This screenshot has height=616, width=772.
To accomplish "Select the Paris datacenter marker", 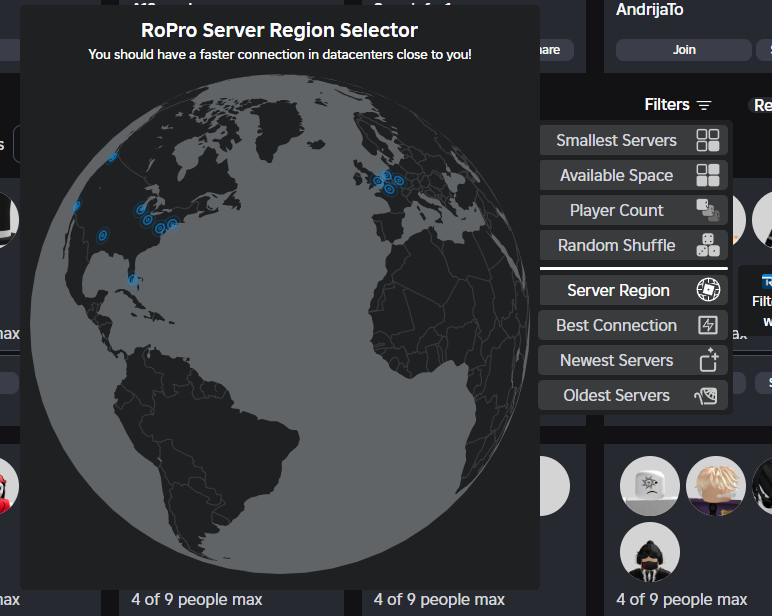I will pyautogui.click(x=389, y=189).
